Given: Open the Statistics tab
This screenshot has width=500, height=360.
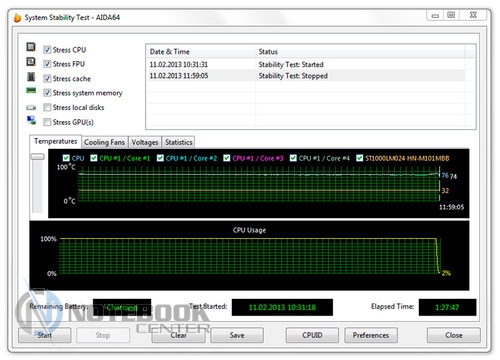Looking at the screenshot, I should coord(179,142).
